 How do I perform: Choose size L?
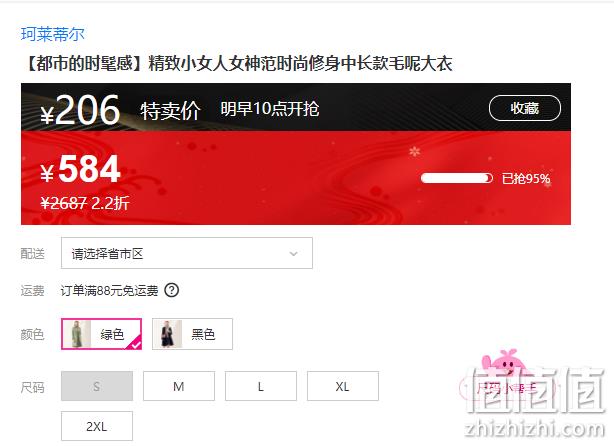[x=261, y=386]
